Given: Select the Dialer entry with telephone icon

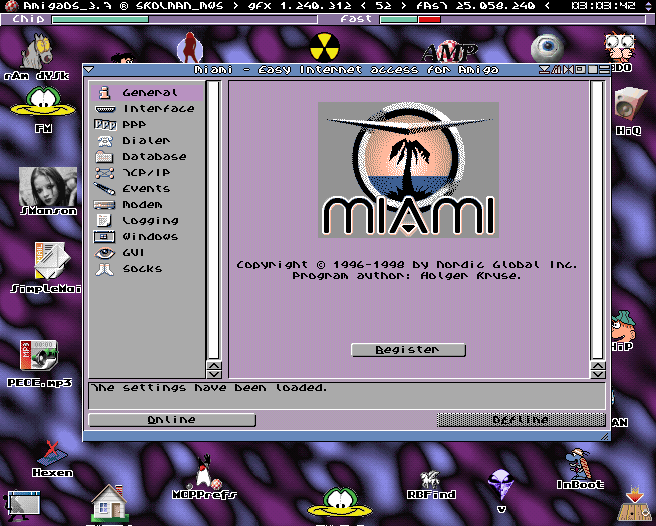Looking at the screenshot, I should (x=147, y=141).
